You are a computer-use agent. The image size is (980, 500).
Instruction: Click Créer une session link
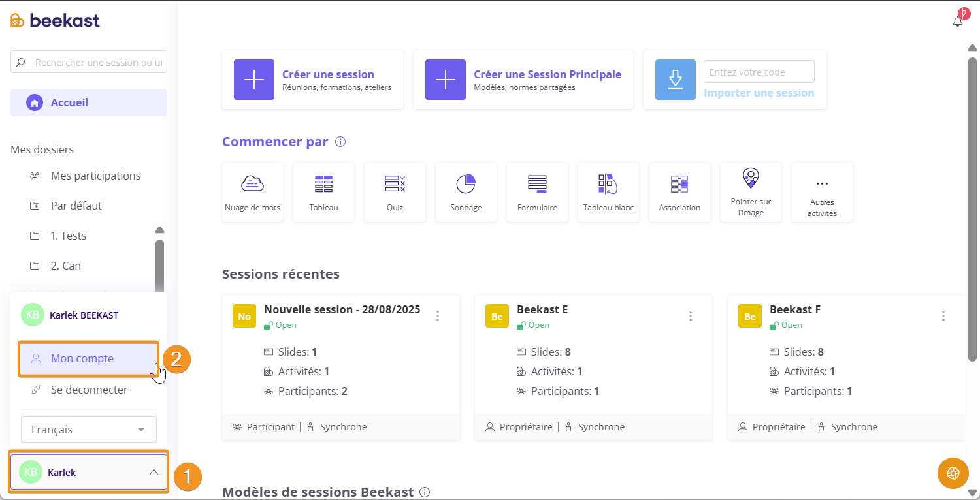pos(328,74)
